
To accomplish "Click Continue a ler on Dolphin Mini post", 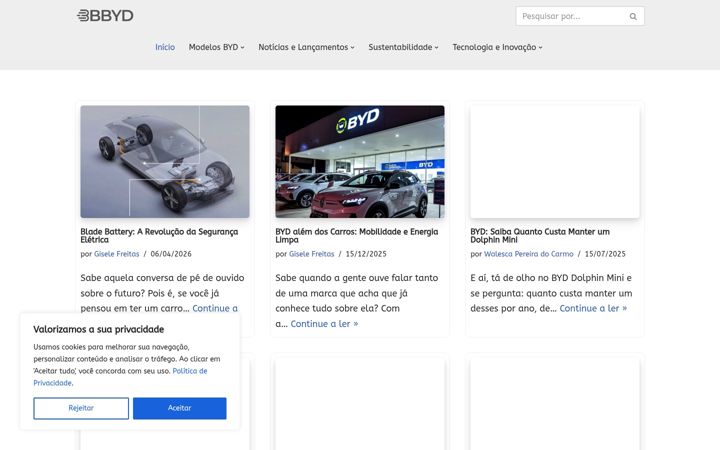I will click(x=593, y=308).
